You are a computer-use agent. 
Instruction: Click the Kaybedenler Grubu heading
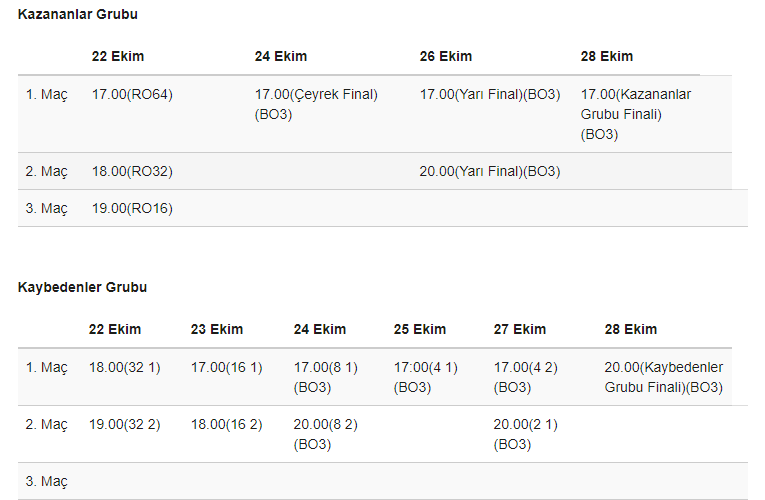point(82,287)
